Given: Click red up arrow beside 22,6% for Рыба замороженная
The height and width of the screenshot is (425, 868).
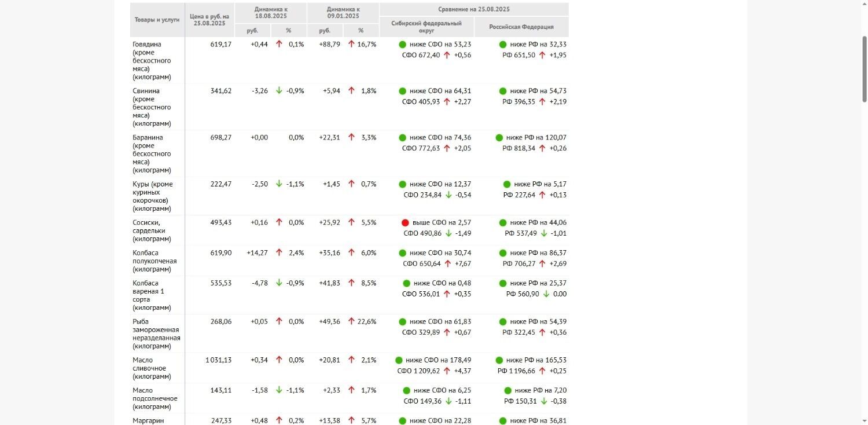Looking at the screenshot, I should [351, 322].
